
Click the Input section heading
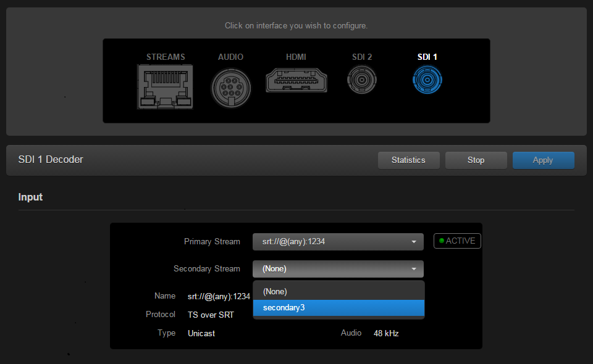30,197
